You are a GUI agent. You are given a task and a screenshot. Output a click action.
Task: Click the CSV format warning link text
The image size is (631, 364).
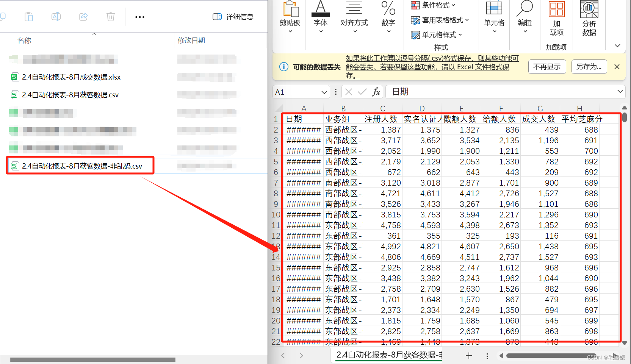coord(432,67)
